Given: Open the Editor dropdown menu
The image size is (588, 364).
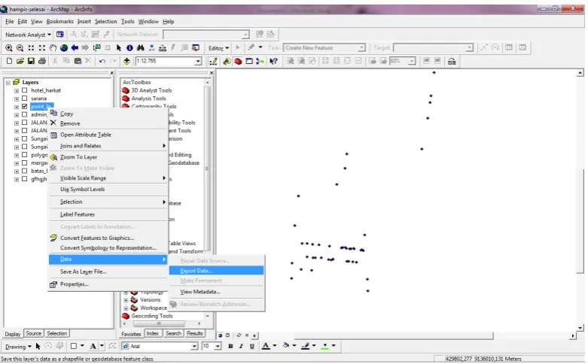Looking at the screenshot, I should tap(218, 48).
